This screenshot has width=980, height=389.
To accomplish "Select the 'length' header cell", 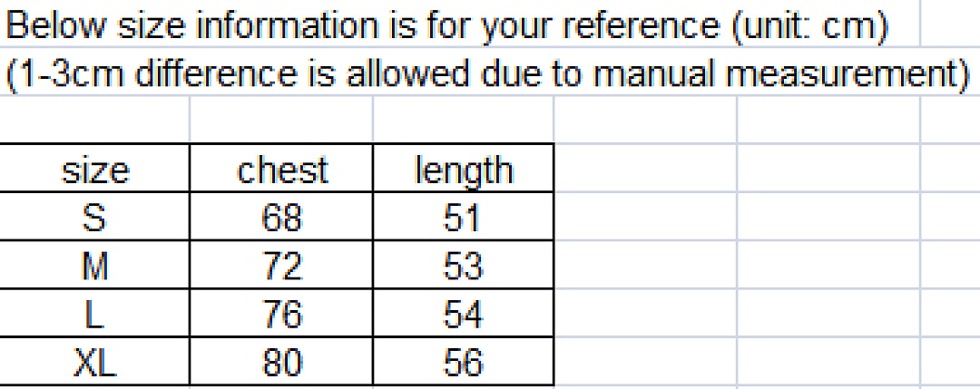I will pyautogui.click(x=463, y=168).
